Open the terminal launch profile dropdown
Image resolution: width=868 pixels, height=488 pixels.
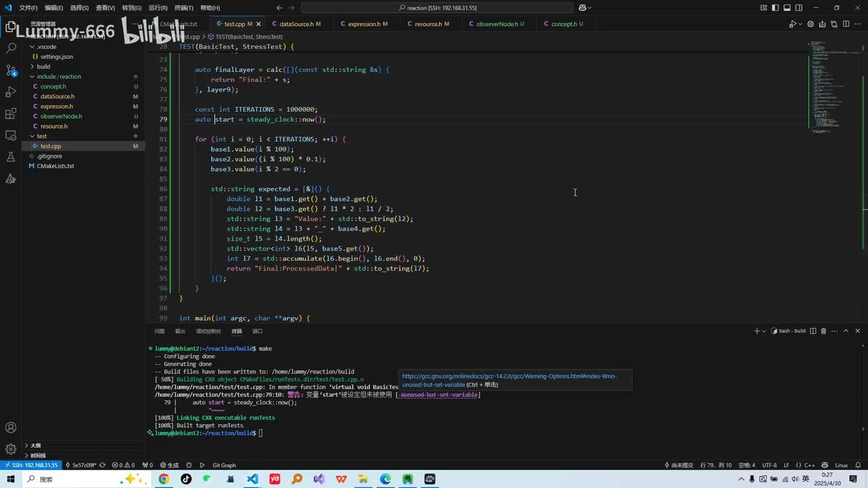tap(764, 331)
